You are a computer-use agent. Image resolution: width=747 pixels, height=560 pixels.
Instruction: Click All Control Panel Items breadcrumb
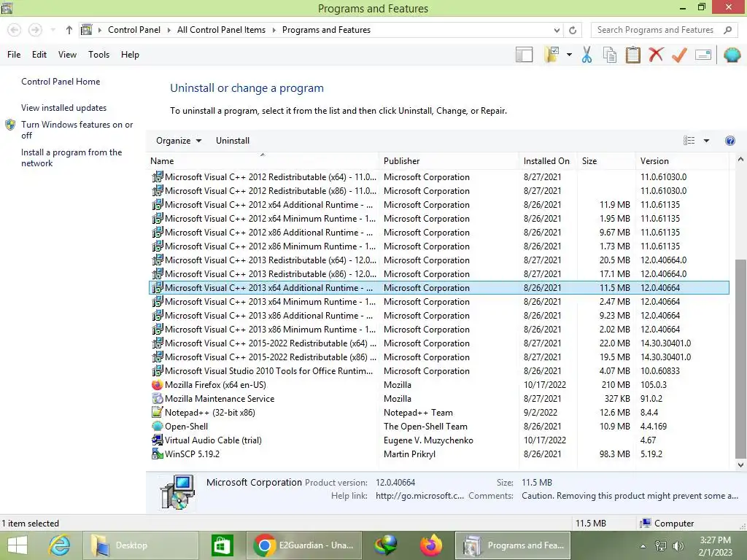(x=221, y=30)
